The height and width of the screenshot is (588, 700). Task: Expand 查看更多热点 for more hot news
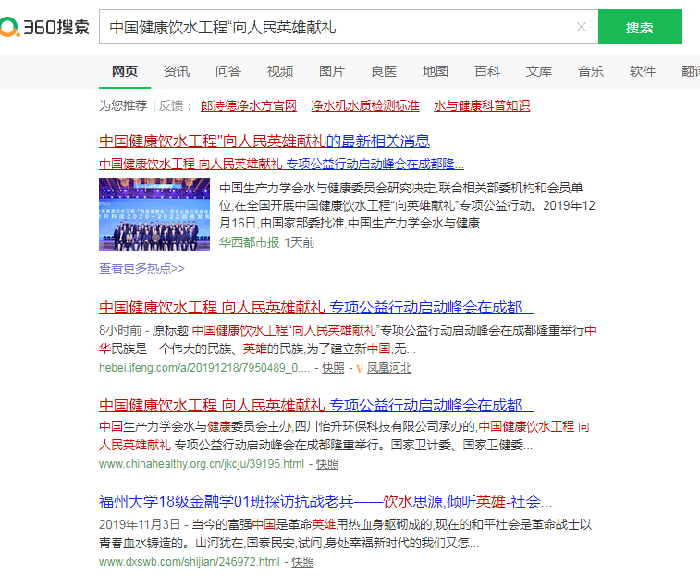pos(141,268)
